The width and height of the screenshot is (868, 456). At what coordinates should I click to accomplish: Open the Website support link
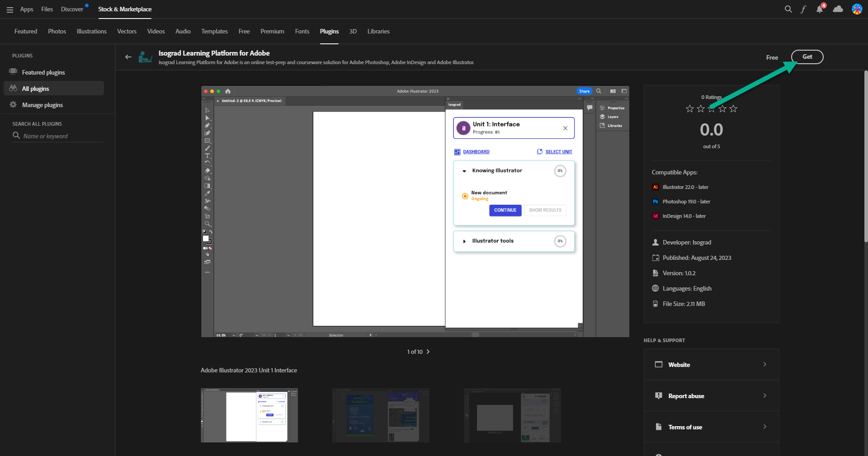(x=712, y=364)
